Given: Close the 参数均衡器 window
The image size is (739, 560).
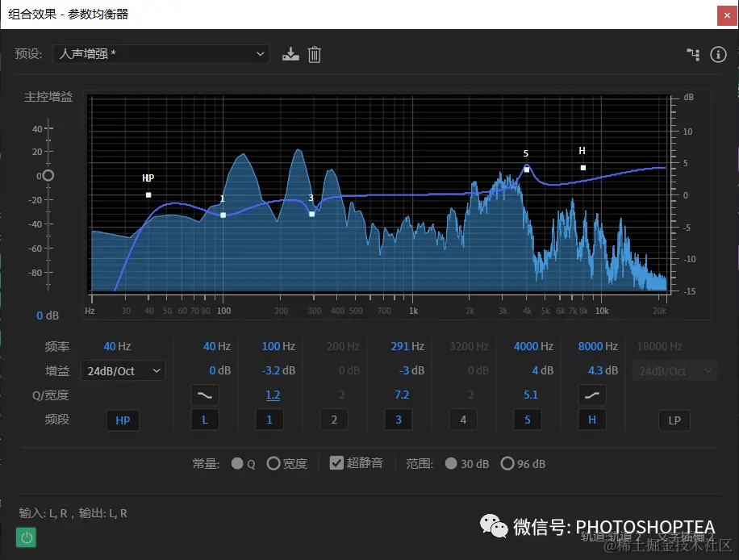Looking at the screenshot, I should click(x=727, y=15).
